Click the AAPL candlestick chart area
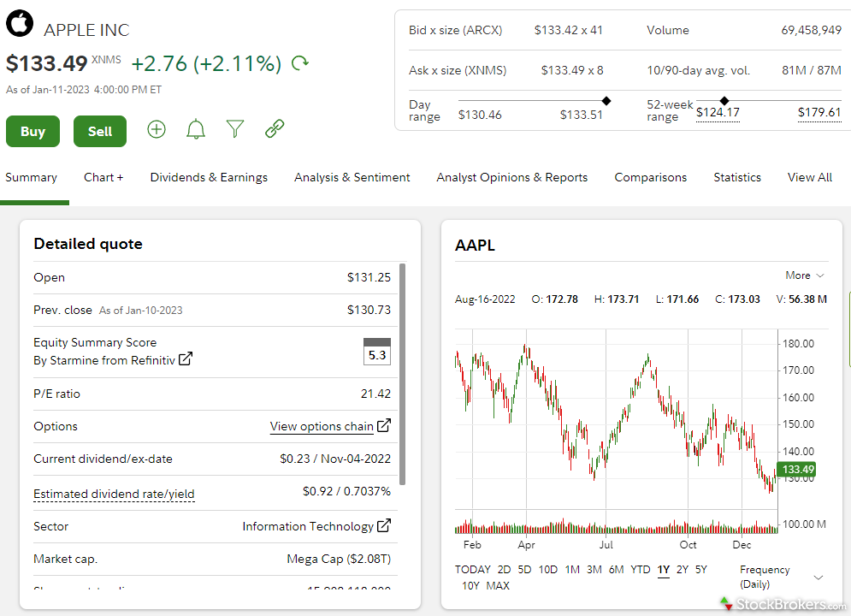Screen dimensions: 851x616 tap(616, 418)
